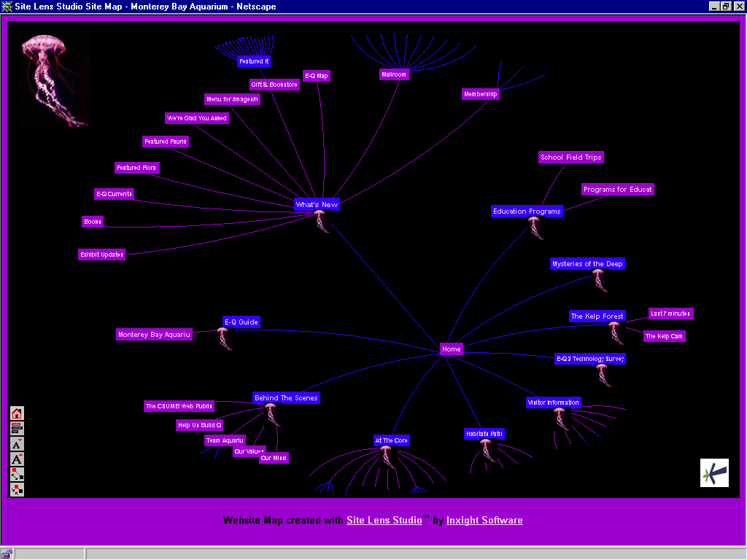This screenshot has width=747, height=560.
Task: Click the jellyfish icon under E-Q2 Technology Survey
Action: [603, 376]
